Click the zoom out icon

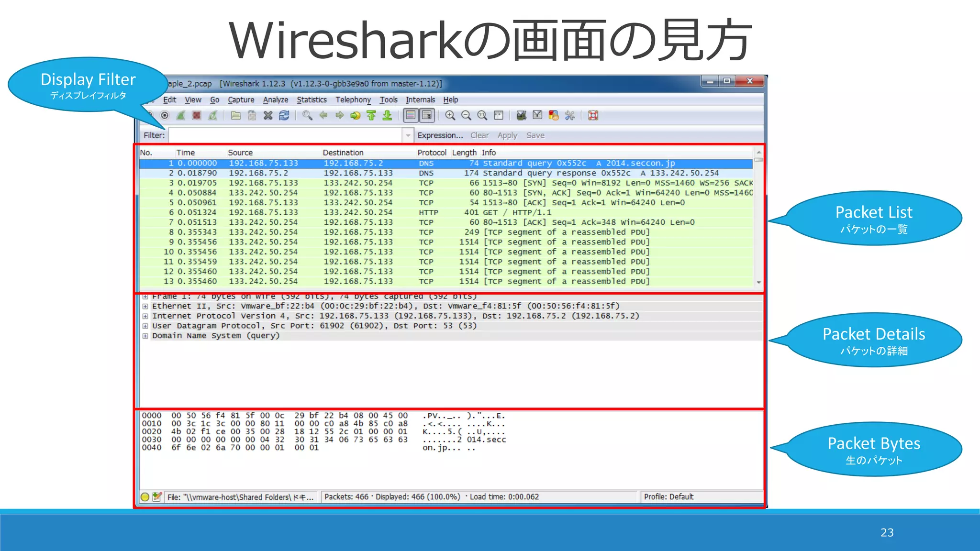[466, 116]
